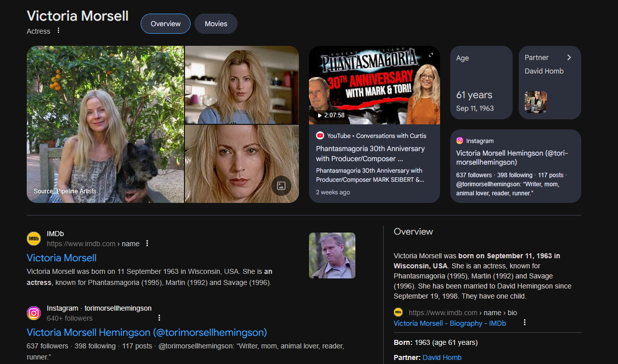Click the Instagram · torimorsellhemingson source line

(99, 308)
